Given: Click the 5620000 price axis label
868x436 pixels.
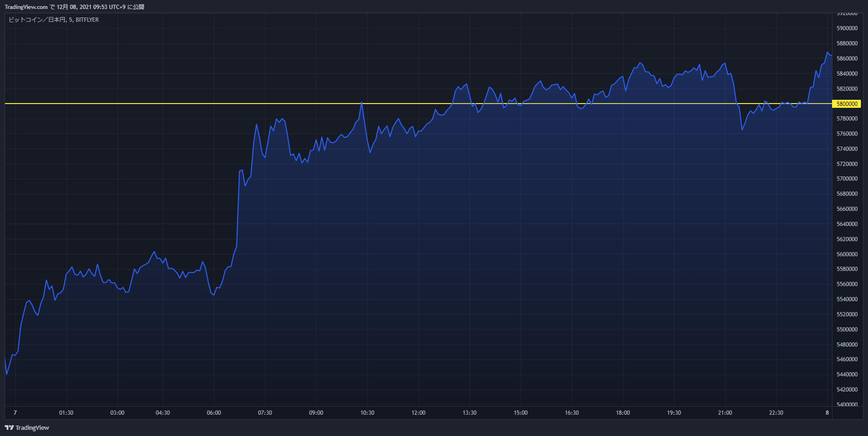Looking at the screenshot, I should [847, 239].
